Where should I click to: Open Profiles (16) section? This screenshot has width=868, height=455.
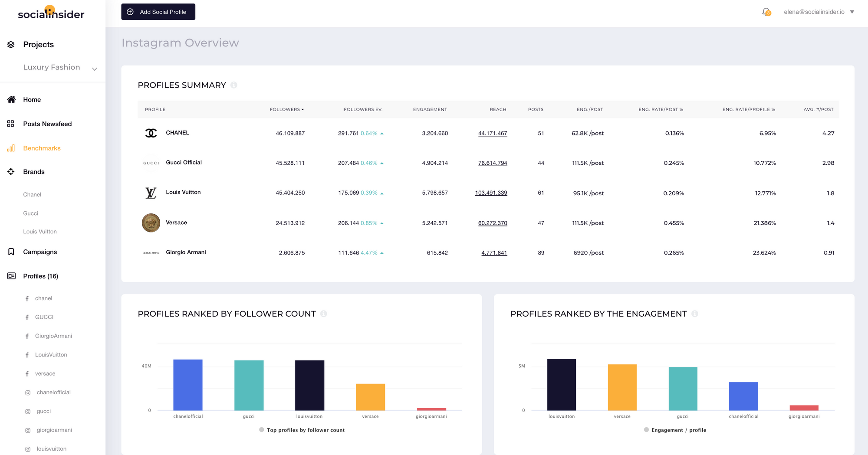(x=41, y=276)
